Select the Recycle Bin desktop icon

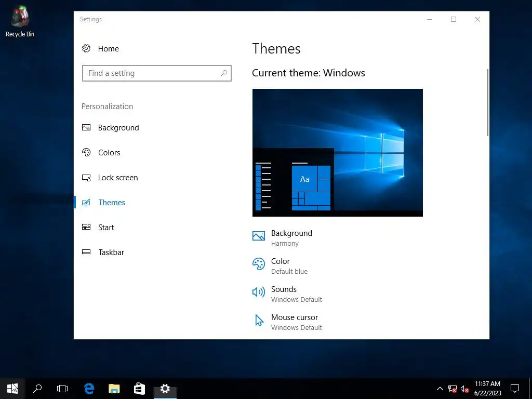tap(20, 22)
